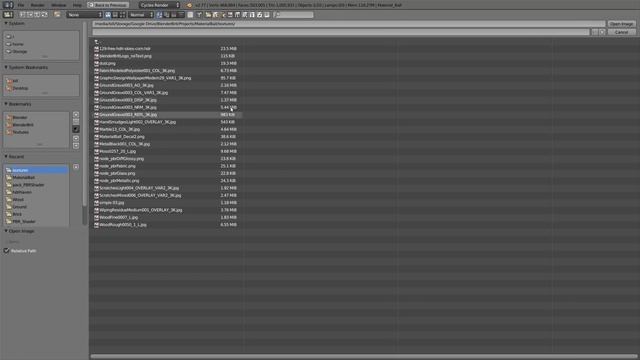Toggle Relative Path checkbox

coord(7,251)
